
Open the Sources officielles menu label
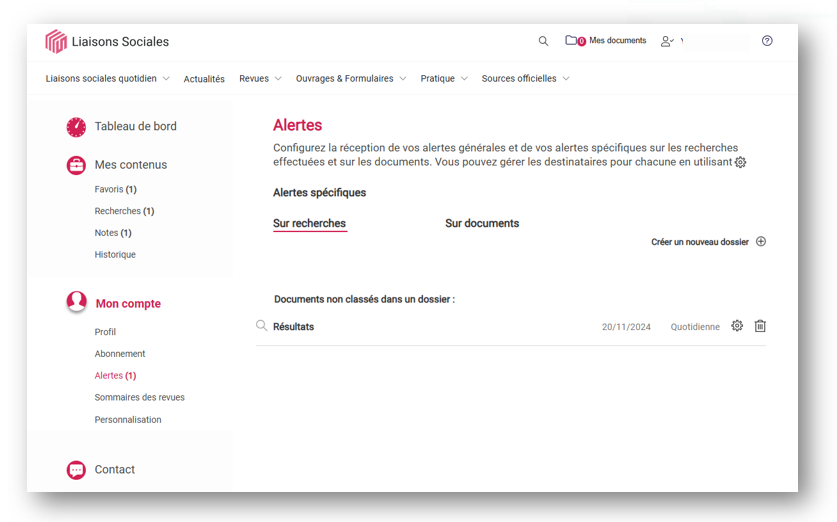point(519,78)
